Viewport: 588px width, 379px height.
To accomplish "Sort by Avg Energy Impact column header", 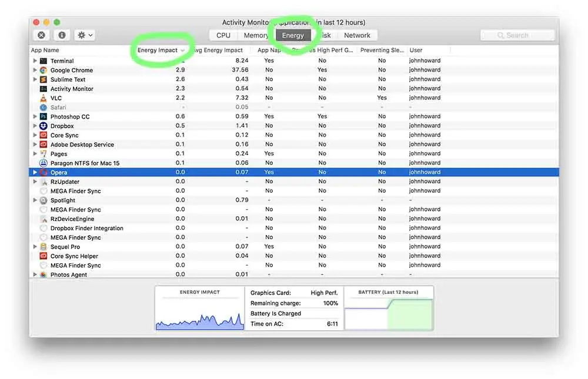I will pyautogui.click(x=218, y=50).
